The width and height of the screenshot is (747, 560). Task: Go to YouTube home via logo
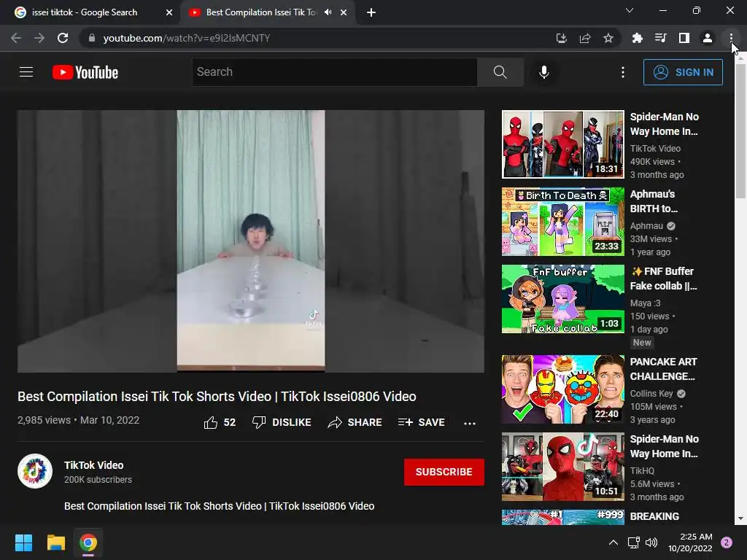coord(85,72)
